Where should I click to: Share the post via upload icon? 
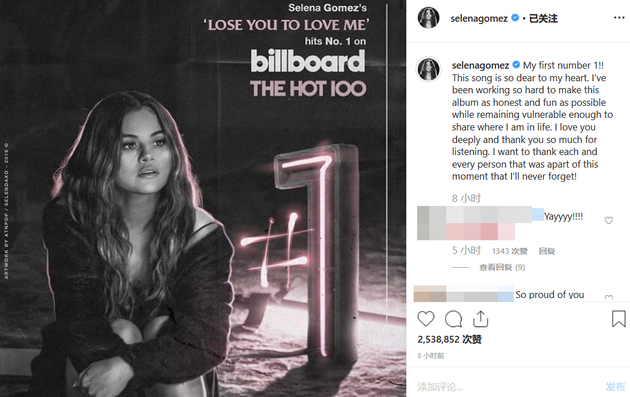point(481,319)
